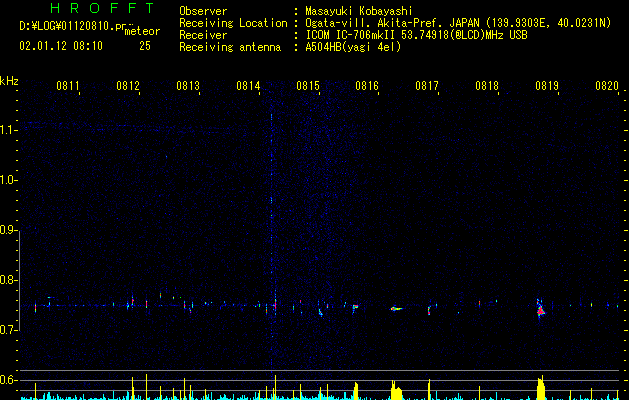Click the 0815 time axis marker
Viewport: 629px width, 400px height.
coord(308,86)
